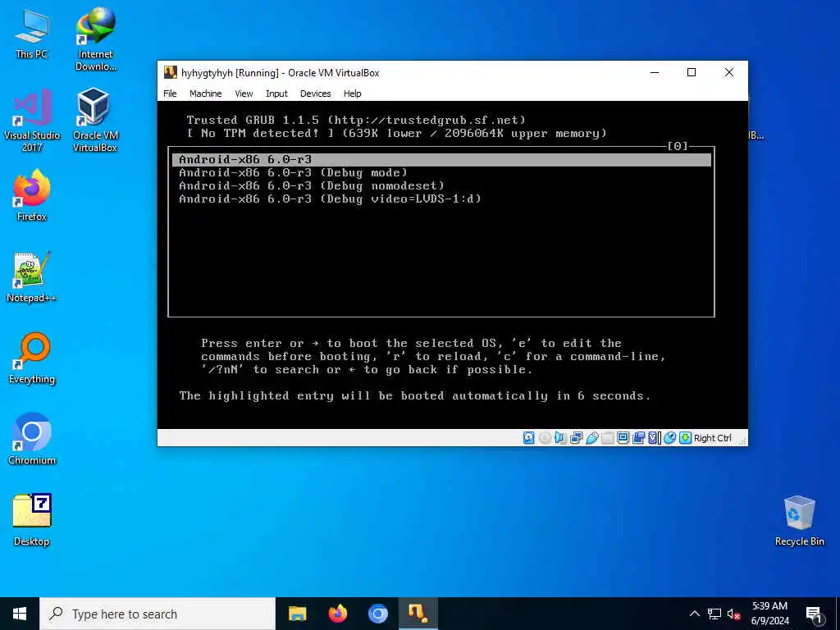The width and height of the screenshot is (840, 630).
Task: Open the Windows Start menu
Action: (20, 614)
